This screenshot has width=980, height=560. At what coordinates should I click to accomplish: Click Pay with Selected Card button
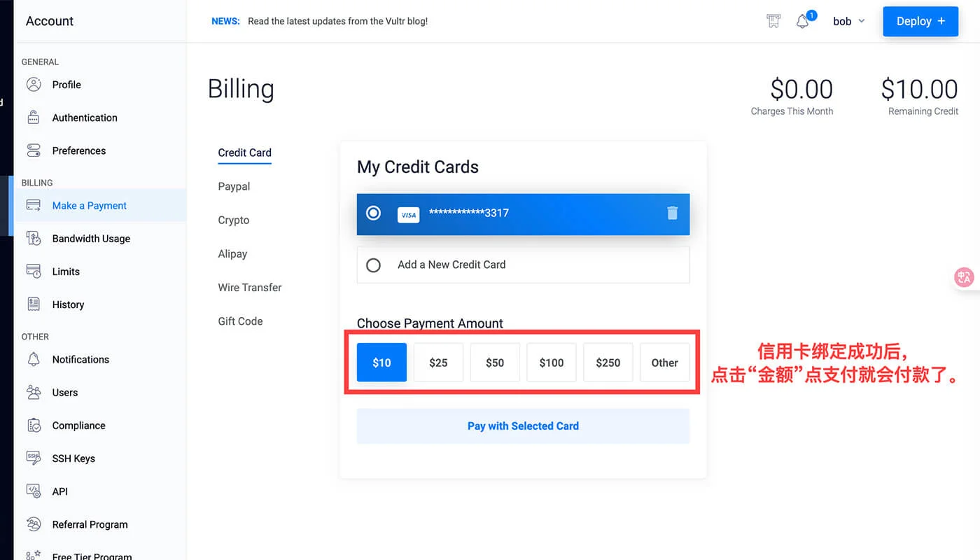[523, 426]
